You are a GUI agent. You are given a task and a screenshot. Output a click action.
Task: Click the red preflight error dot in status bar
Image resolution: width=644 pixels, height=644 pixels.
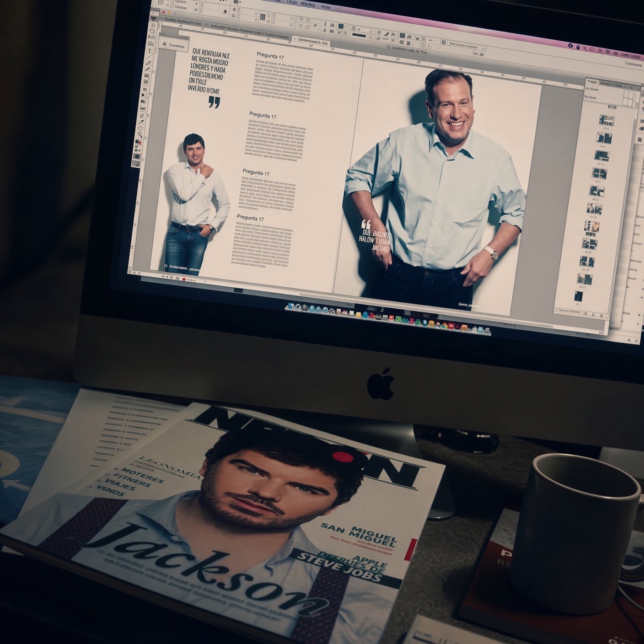(183, 279)
